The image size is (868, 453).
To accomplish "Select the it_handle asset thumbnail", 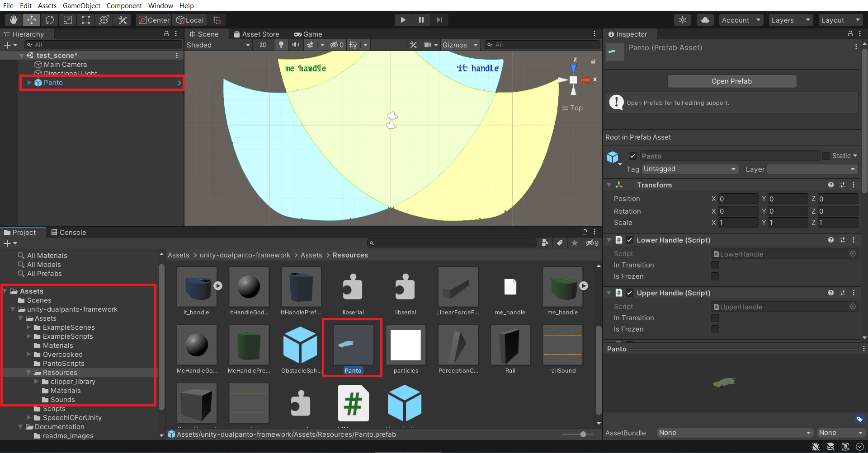I will pos(197,287).
